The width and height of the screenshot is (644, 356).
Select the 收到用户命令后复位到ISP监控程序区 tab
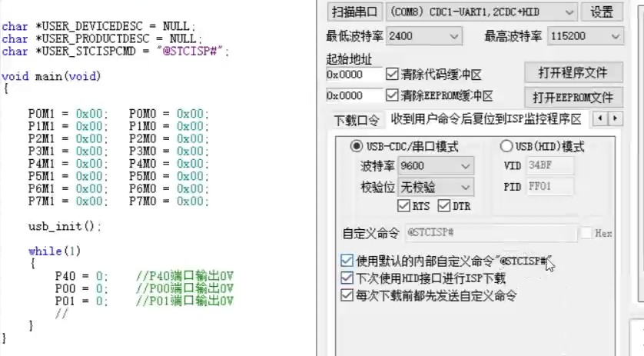486,119
